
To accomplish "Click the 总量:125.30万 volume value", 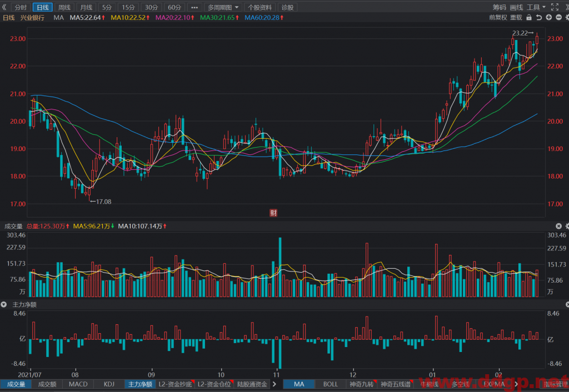I will coord(48,227).
